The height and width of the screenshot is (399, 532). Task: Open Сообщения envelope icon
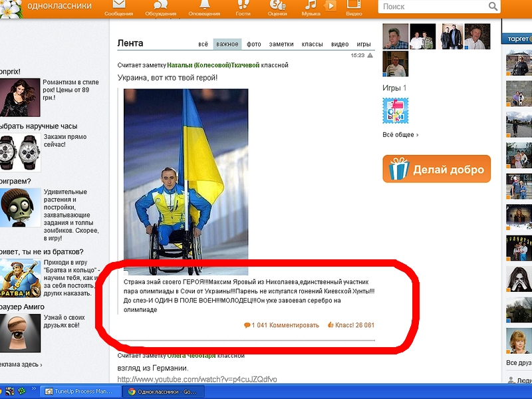pyautogui.click(x=118, y=5)
